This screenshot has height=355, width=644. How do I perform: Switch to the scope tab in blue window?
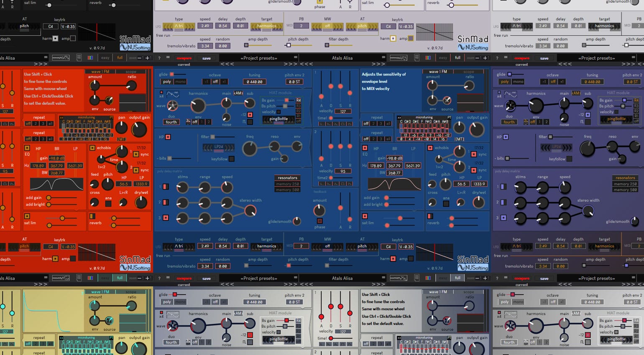tap(469, 72)
